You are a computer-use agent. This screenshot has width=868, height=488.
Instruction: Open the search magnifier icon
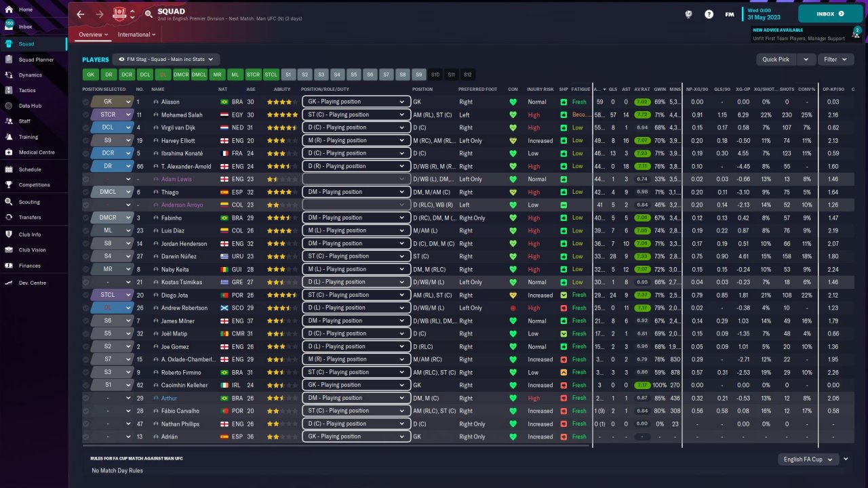coord(149,14)
